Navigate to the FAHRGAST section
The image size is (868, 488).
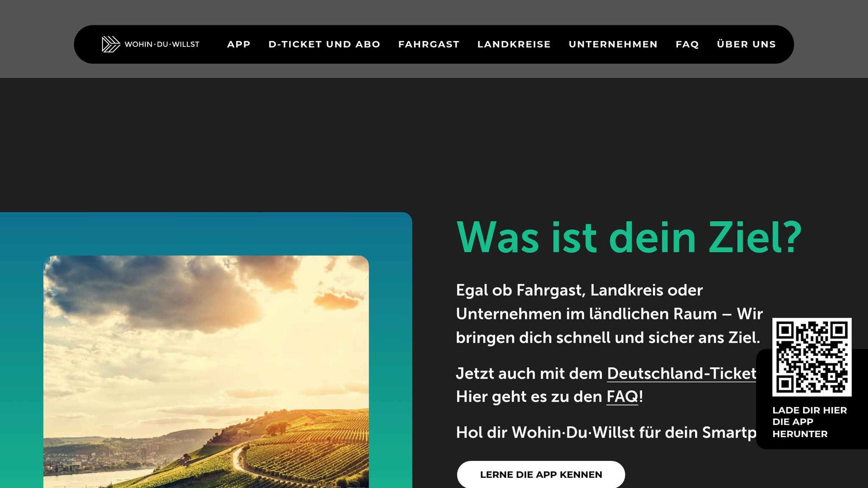pyautogui.click(x=428, y=44)
